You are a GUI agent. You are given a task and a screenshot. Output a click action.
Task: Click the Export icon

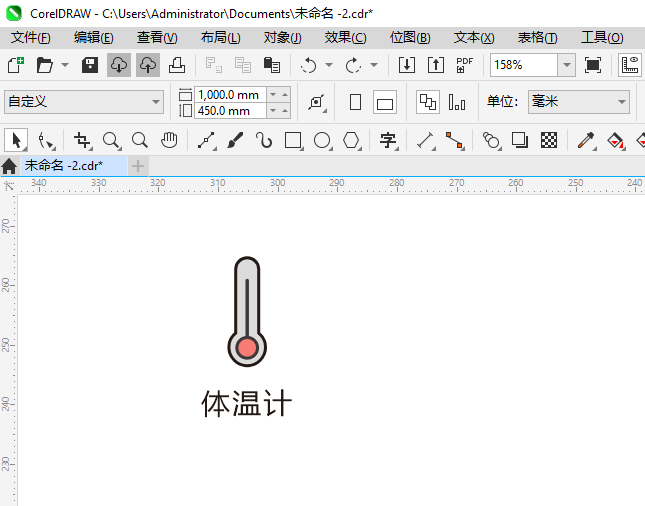coord(436,65)
